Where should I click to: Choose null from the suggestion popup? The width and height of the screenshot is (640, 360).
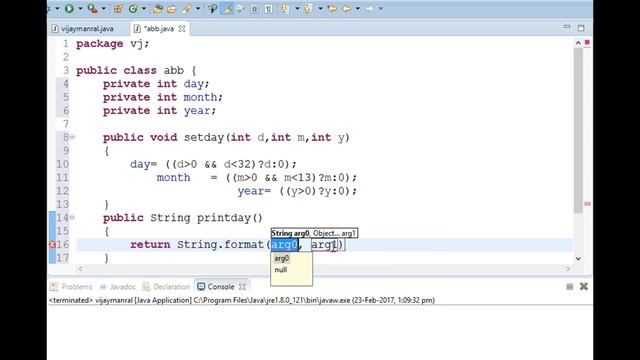[281, 270]
